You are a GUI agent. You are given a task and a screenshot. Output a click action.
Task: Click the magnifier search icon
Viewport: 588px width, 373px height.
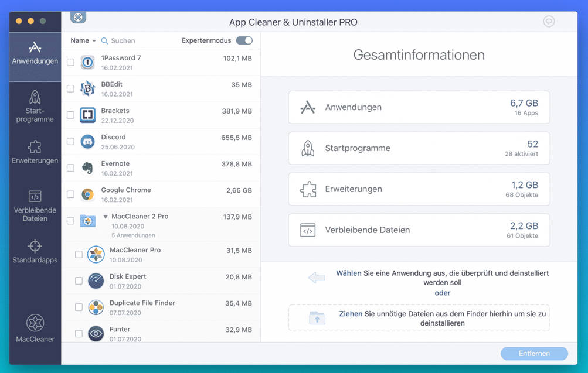coord(104,40)
